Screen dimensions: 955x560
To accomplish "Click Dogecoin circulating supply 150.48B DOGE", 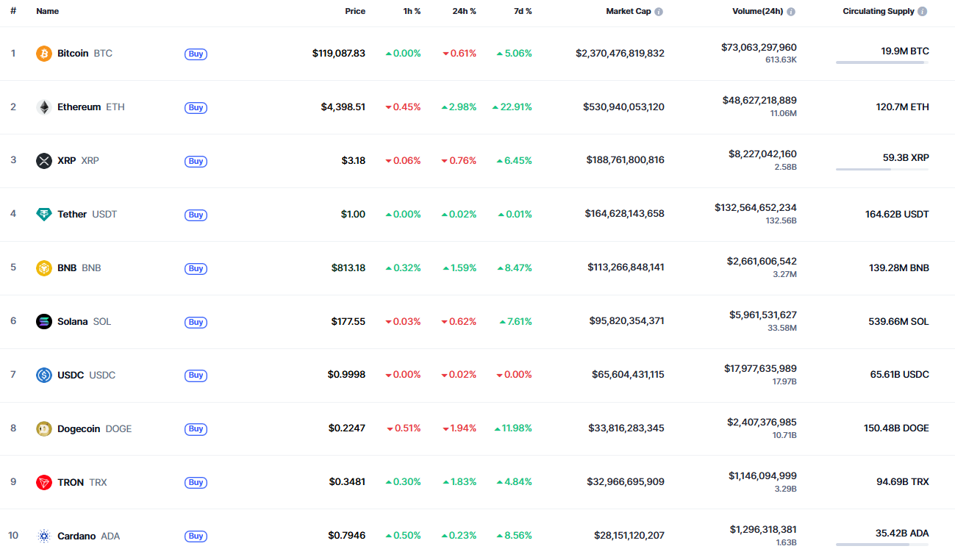I will [x=897, y=428].
